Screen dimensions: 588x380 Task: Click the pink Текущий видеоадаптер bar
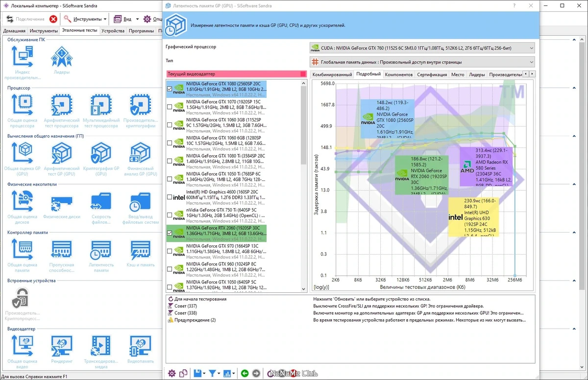[236, 74]
